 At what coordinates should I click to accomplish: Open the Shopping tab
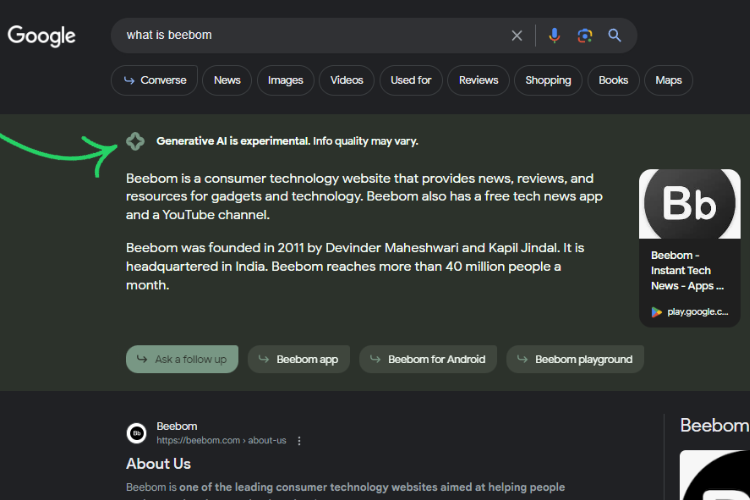tap(548, 80)
